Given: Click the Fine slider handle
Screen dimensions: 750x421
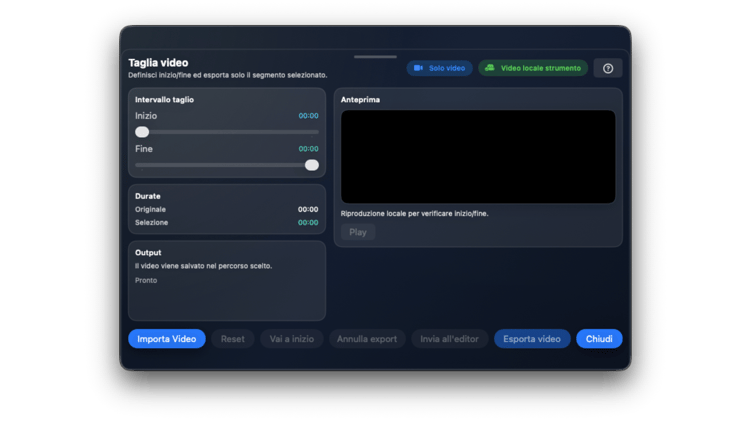Looking at the screenshot, I should point(312,165).
